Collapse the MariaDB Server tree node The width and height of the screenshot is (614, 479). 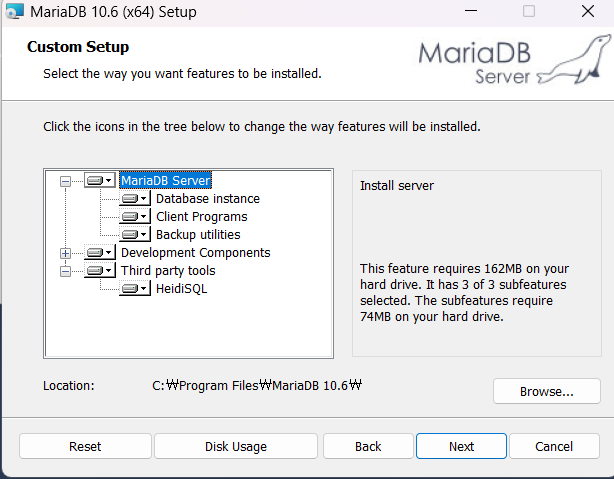click(65, 181)
